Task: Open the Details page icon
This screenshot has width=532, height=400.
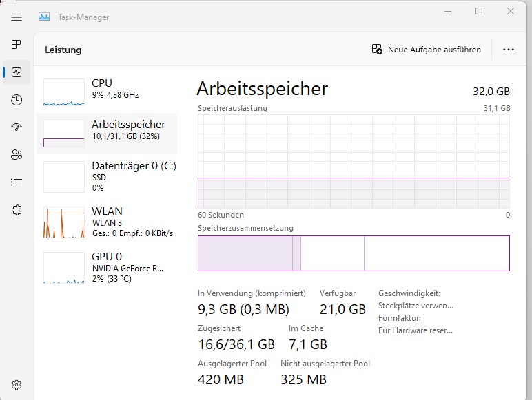Action: click(17, 182)
